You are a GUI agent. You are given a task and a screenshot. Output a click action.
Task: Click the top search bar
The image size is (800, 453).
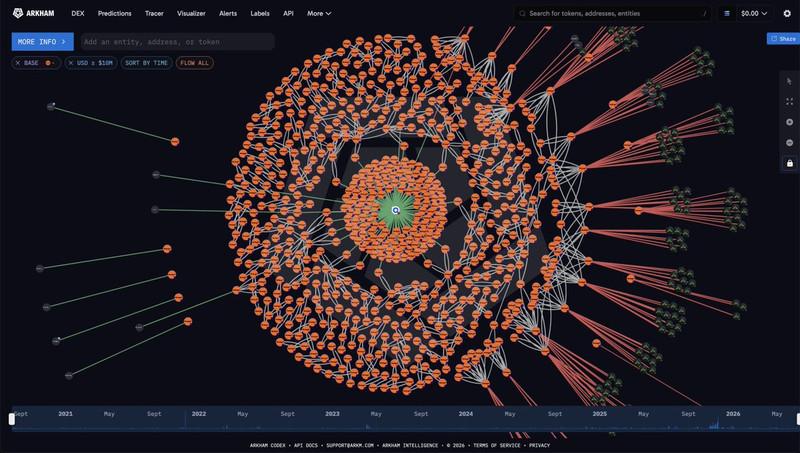(x=612, y=13)
